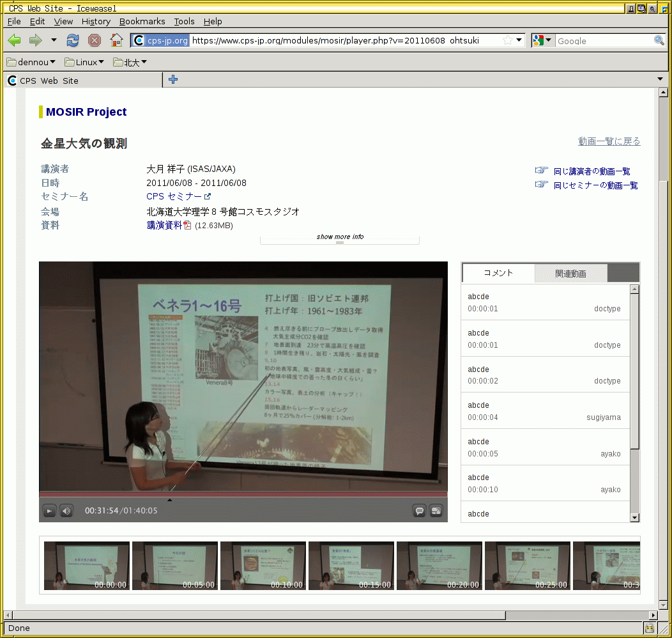Open the File menu
This screenshot has width=672, height=638.
point(14,21)
